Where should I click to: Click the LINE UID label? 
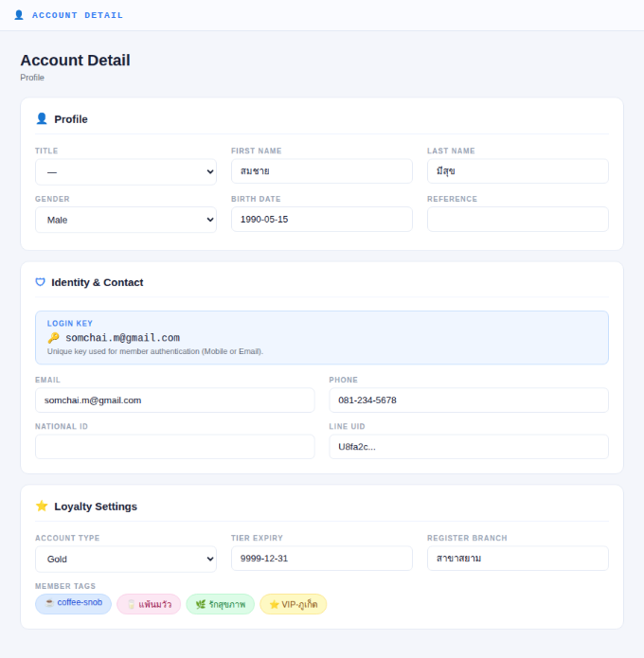point(348,426)
